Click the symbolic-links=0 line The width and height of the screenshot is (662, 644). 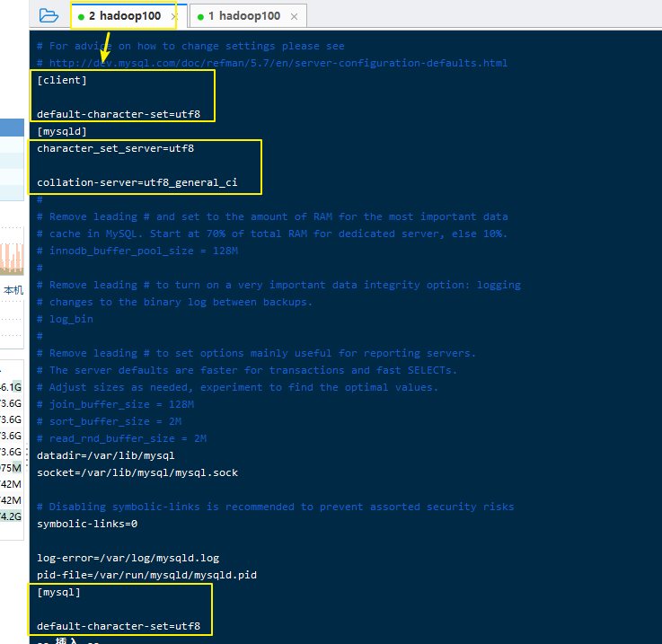[x=87, y=524]
